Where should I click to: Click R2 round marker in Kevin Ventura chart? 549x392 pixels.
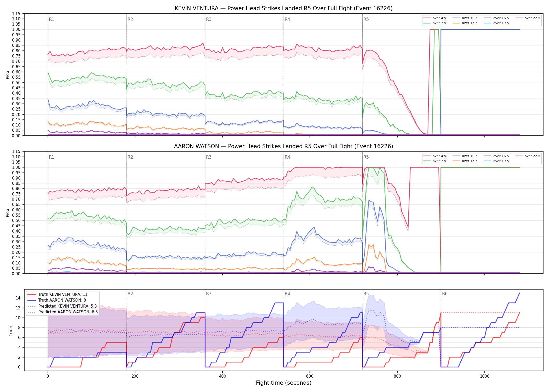tap(130, 19)
